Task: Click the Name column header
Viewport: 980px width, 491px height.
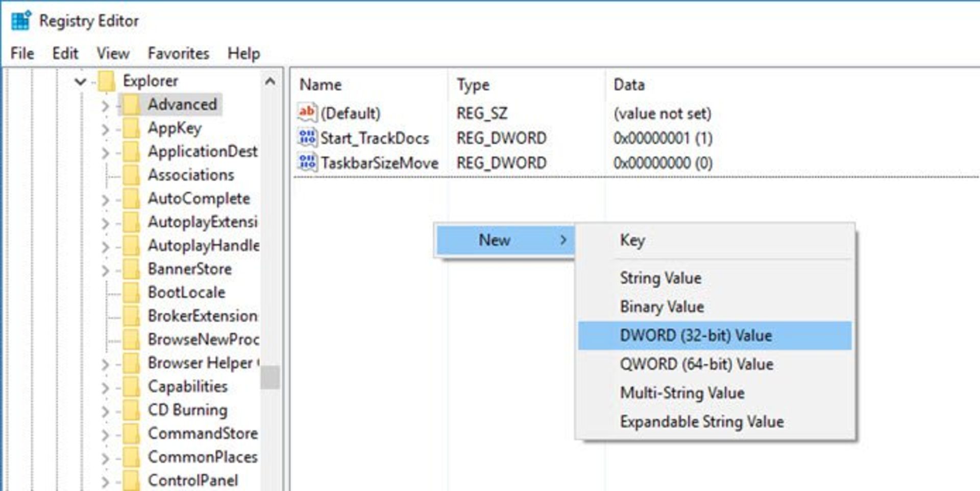Action: tap(370, 84)
